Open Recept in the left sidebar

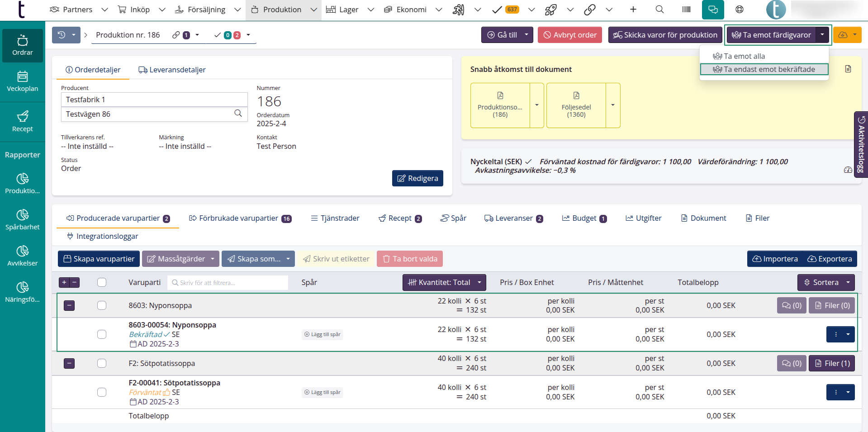click(x=23, y=122)
